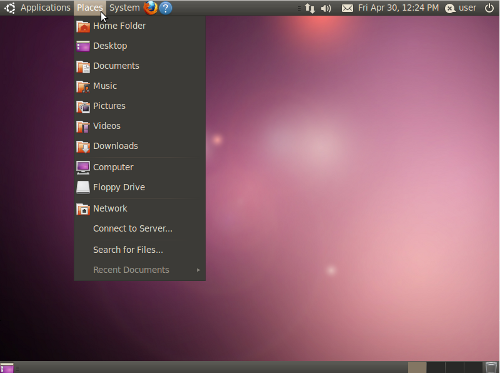The image size is (500, 373).
Task: Click the chat status icon beside user
Action: click(450, 8)
